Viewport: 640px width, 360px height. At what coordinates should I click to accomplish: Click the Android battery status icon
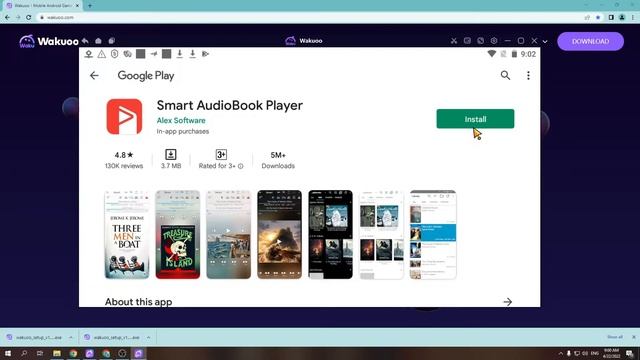pos(514,54)
